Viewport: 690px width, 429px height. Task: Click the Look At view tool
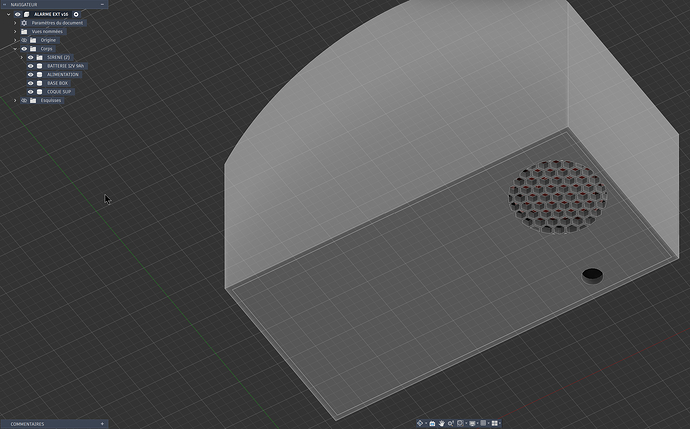pos(432,423)
